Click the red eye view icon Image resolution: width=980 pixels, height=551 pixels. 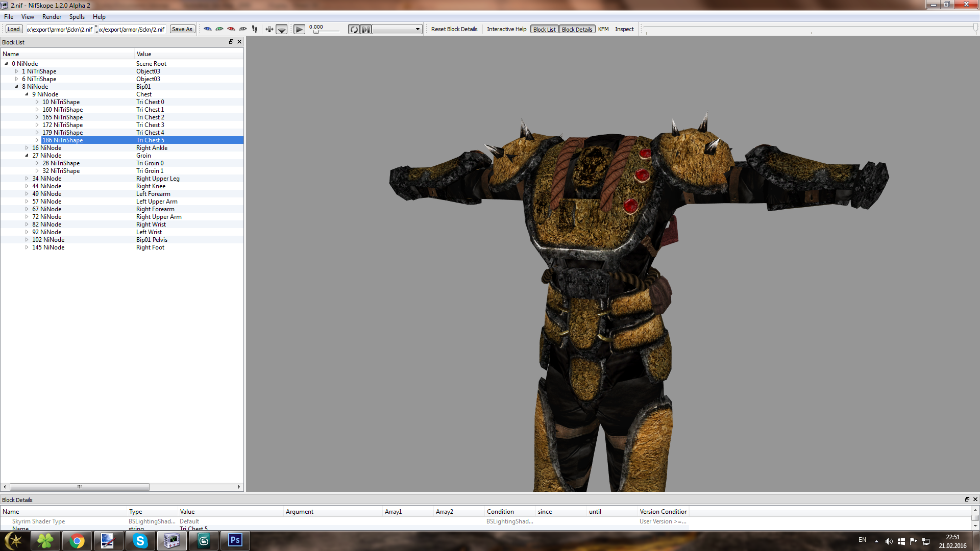pos(231,29)
